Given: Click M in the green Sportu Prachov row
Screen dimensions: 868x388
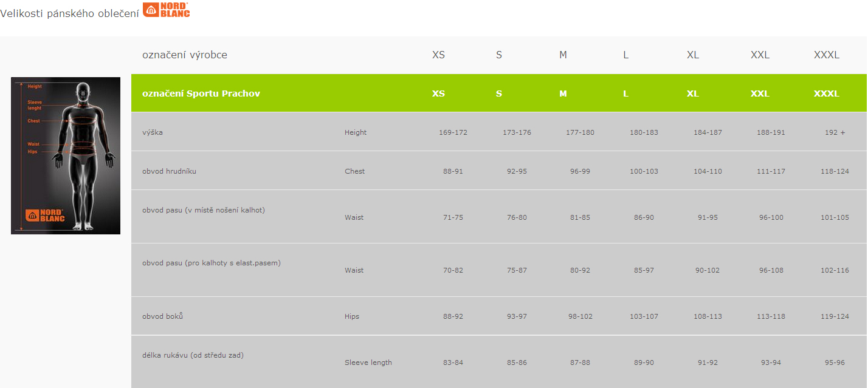Looking at the screenshot, I should (563, 94).
